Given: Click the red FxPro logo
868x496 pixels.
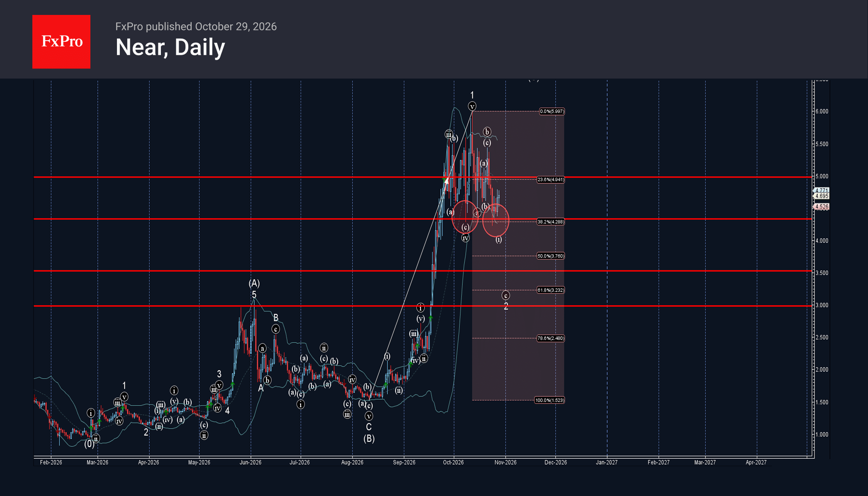Looking at the screenshot, I should coord(61,41).
